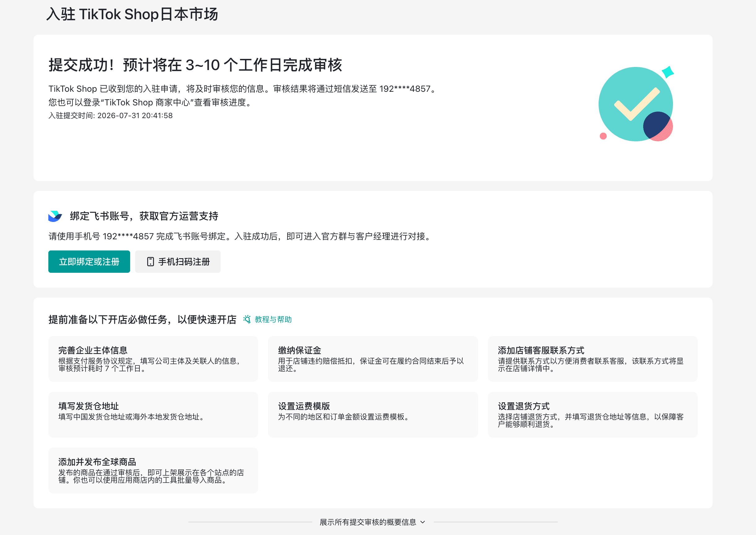Open the 教程与帮助 link

point(273,319)
